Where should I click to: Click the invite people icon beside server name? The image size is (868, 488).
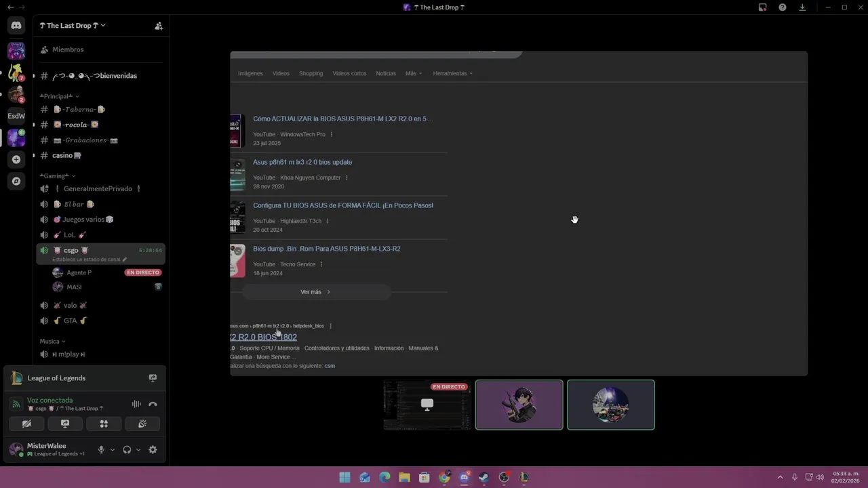click(159, 26)
